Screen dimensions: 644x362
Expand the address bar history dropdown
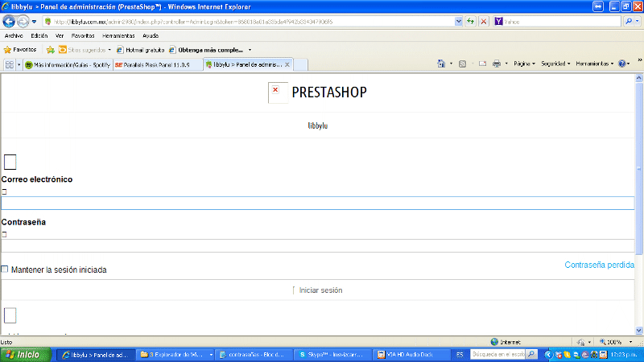click(x=458, y=22)
